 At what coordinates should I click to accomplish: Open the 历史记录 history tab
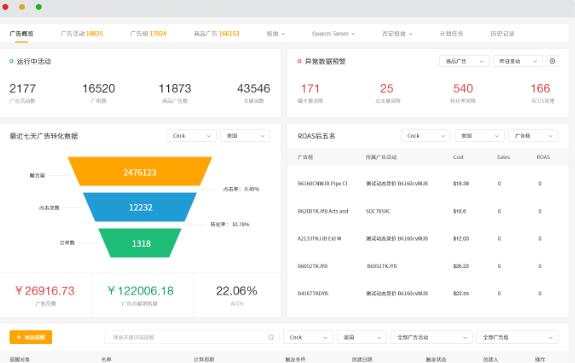click(502, 33)
